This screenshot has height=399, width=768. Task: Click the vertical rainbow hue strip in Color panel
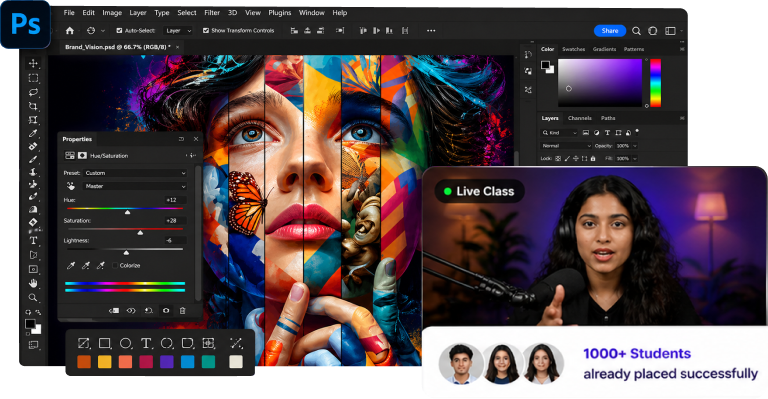[655, 83]
